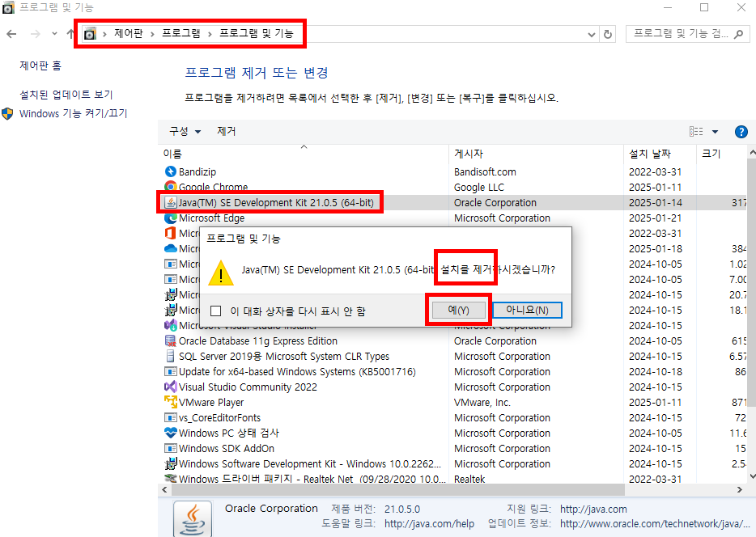Confirm uninstall with 예(Y) button

click(458, 311)
